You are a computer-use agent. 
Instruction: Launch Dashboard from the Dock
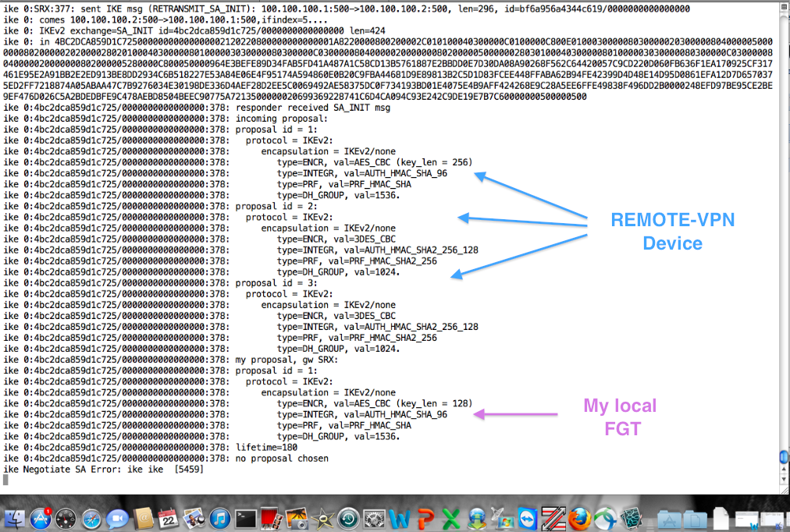point(66,519)
